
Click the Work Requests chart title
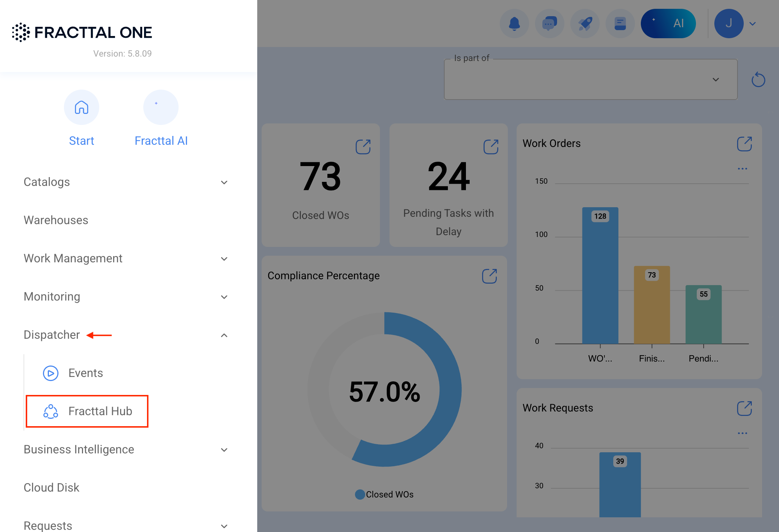tap(558, 408)
